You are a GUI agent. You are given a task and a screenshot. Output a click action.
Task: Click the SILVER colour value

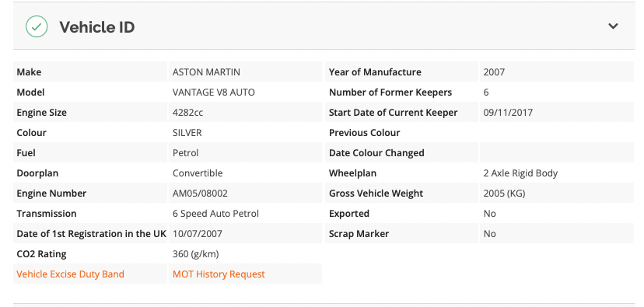tap(187, 133)
